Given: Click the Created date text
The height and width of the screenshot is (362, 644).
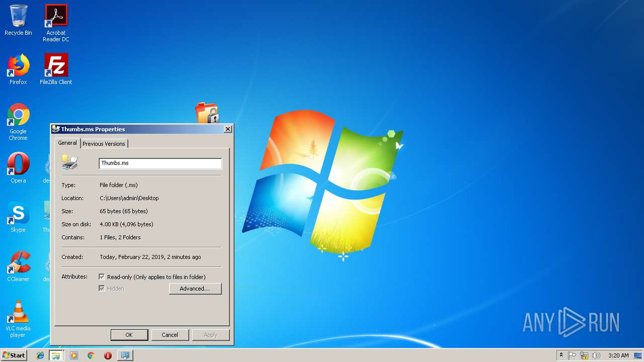Looking at the screenshot, I should (150, 257).
